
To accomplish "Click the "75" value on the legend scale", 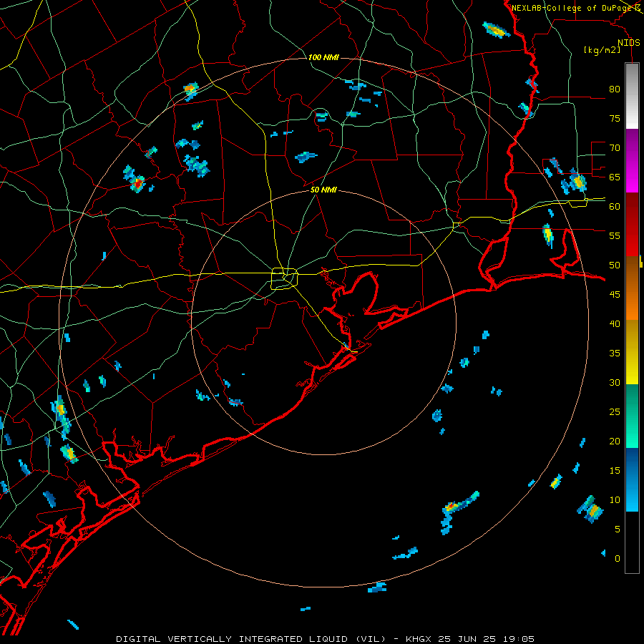I will click(x=615, y=119).
